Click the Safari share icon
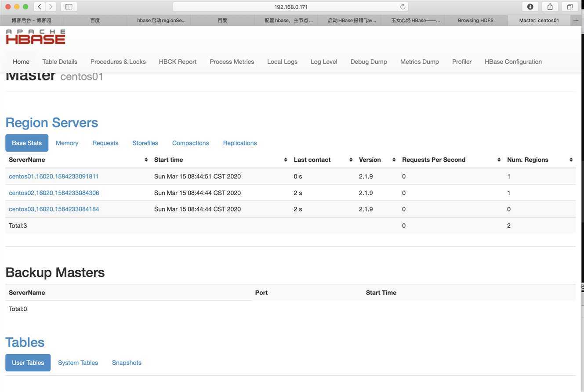584x392 pixels. coord(550,7)
